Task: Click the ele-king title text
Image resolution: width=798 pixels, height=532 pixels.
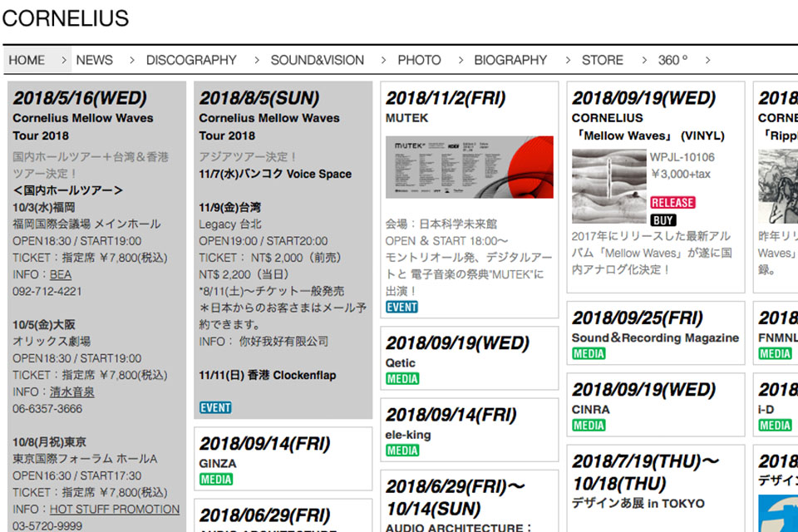Action: click(408, 435)
